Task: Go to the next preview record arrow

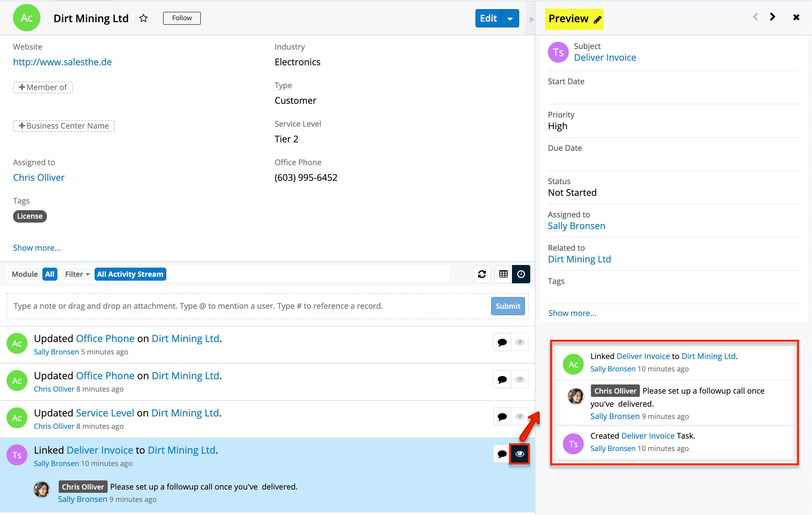Action: pos(772,17)
